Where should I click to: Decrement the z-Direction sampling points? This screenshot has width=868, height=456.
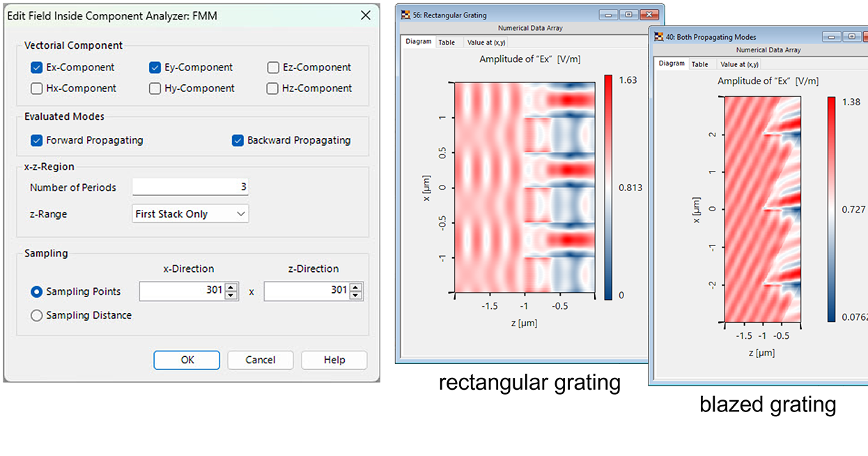point(357,294)
